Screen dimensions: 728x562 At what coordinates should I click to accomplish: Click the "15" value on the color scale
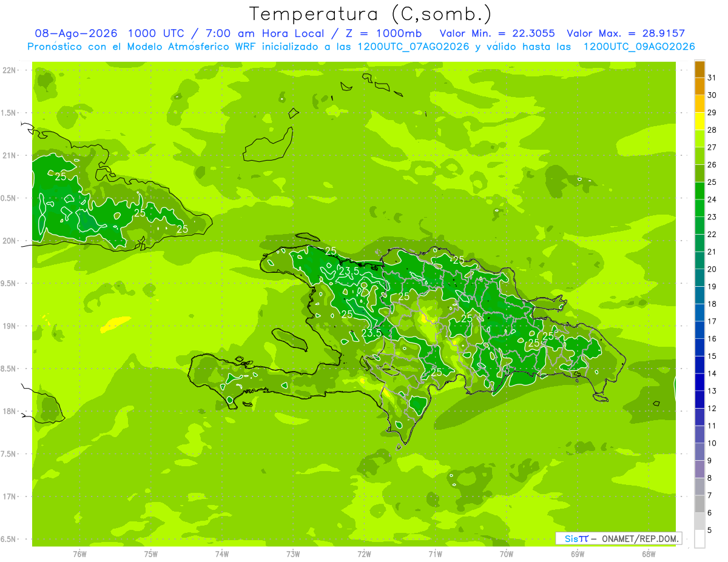tap(712, 356)
